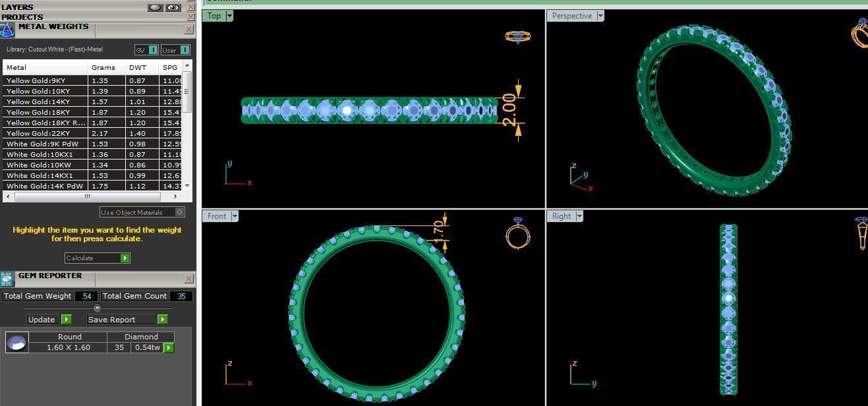Click the 1.60 X 1.60 gem size cell
The height and width of the screenshot is (406, 868).
pyautogui.click(x=69, y=347)
